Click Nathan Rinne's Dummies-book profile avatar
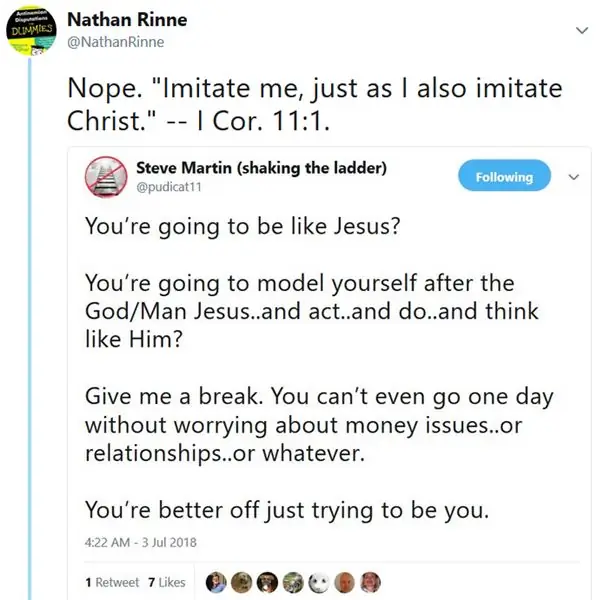This screenshot has width=610, height=600. [30, 30]
